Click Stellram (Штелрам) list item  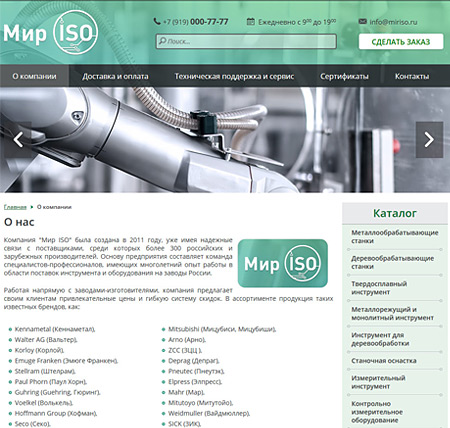[45, 371]
